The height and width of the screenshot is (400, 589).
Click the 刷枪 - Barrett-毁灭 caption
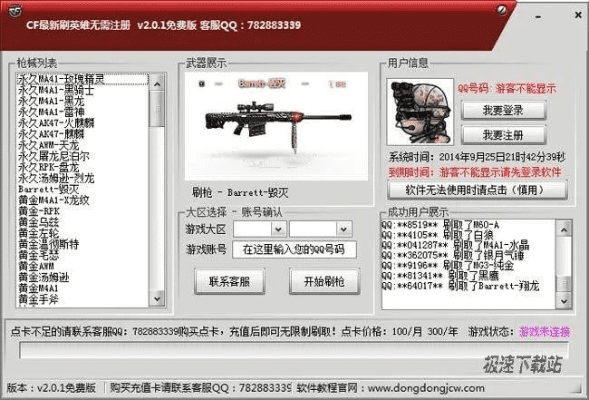[240, 193]
